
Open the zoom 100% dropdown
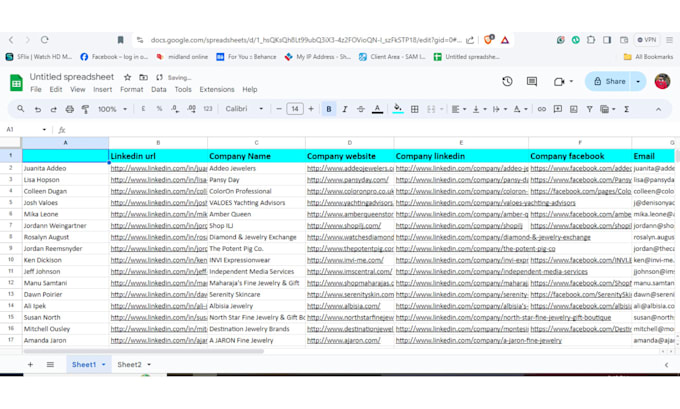point(112,109)
